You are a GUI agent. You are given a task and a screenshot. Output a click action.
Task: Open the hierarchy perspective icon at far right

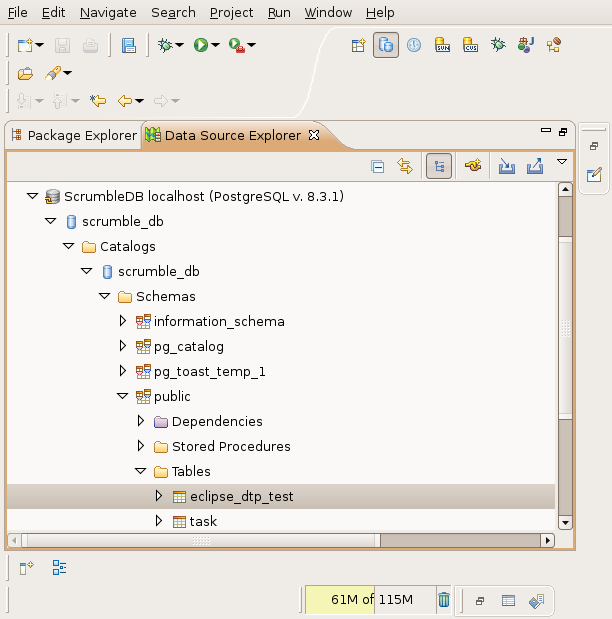[554, 45]
